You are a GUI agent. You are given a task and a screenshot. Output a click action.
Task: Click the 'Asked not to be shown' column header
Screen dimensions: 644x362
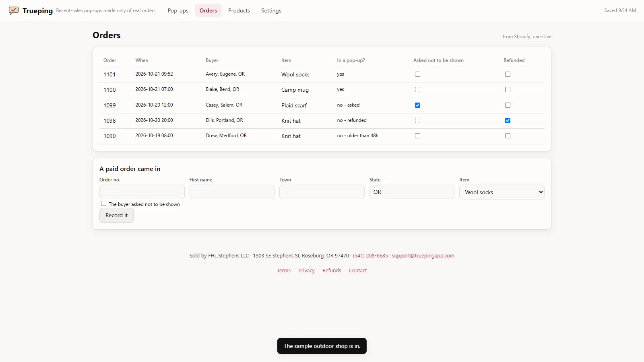(438, 60)
